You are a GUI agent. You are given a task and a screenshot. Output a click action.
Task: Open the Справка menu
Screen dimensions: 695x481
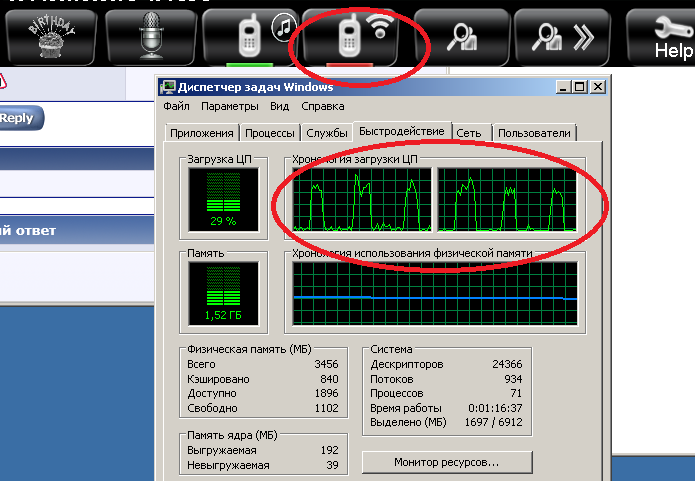coord(322,106)
